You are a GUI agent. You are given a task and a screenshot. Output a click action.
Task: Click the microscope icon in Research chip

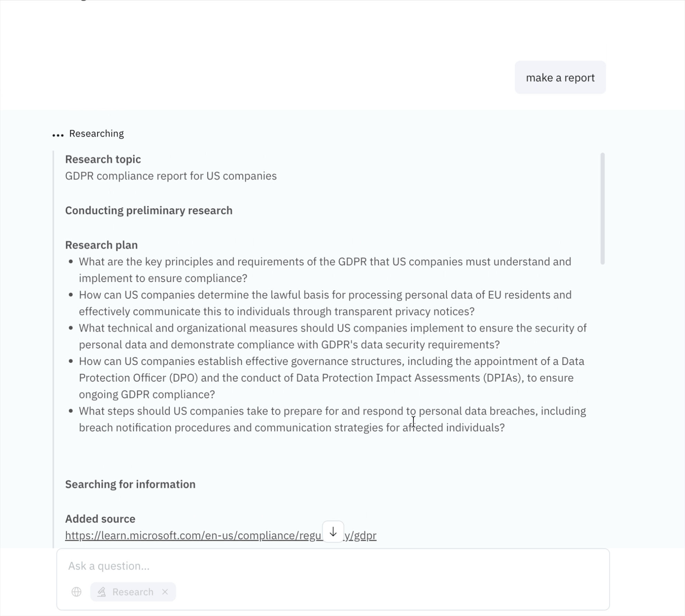point(102,592)
